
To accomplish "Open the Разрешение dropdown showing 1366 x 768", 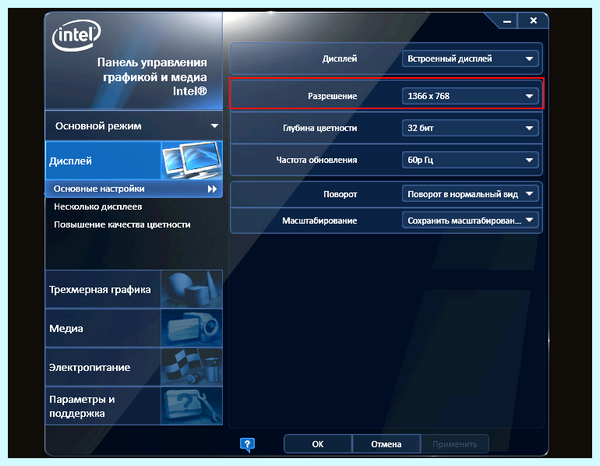I will pos(470,96).
